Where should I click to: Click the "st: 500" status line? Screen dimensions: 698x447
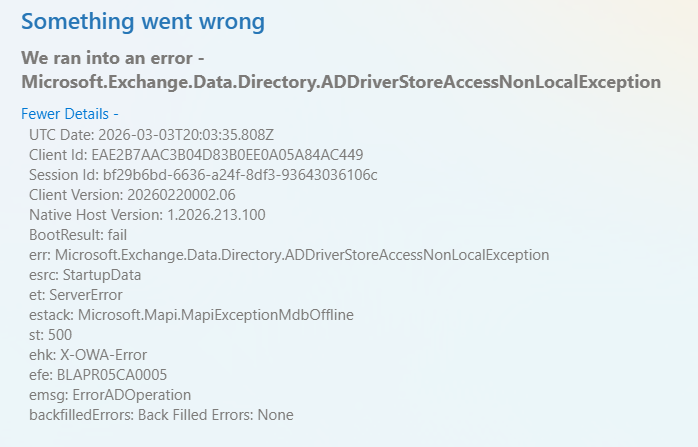50,334
